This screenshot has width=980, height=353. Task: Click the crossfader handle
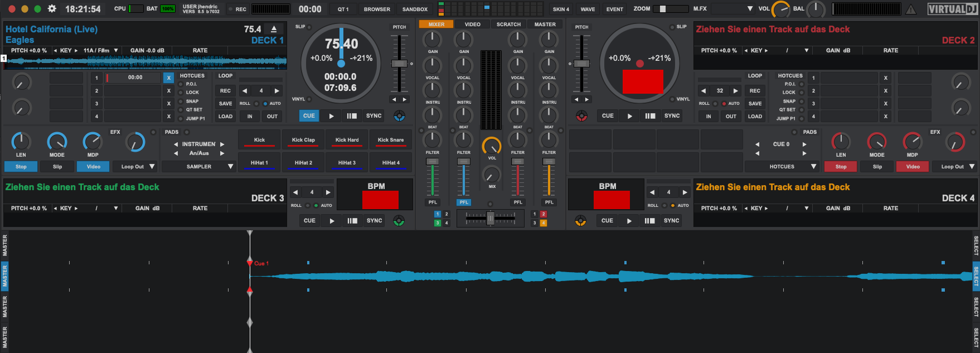pos(490,218)
